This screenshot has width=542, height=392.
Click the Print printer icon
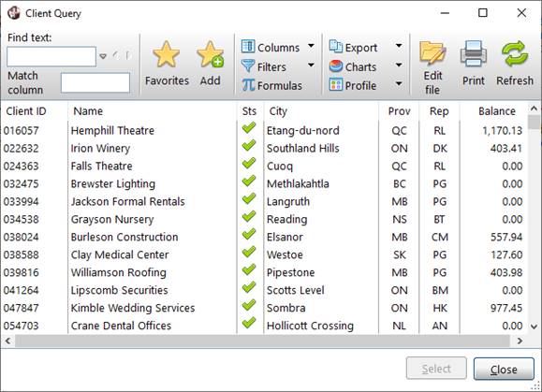474,53
